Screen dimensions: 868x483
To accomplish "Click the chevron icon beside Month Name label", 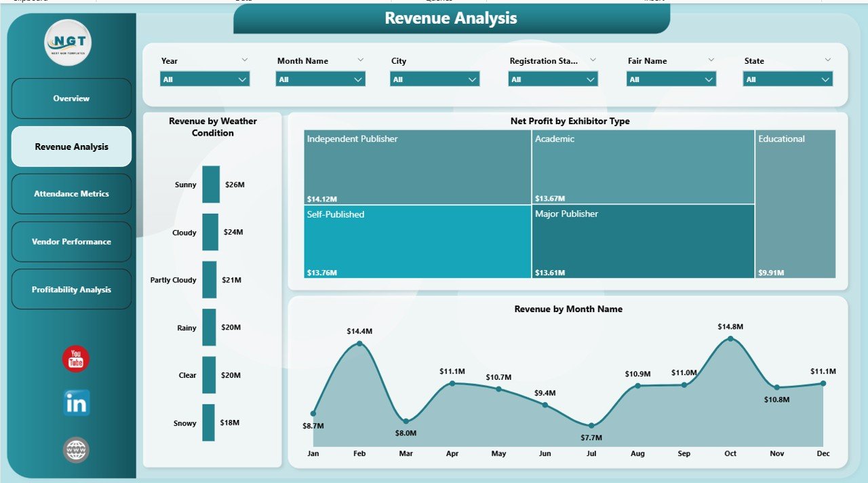I will [x=361, y=60].
